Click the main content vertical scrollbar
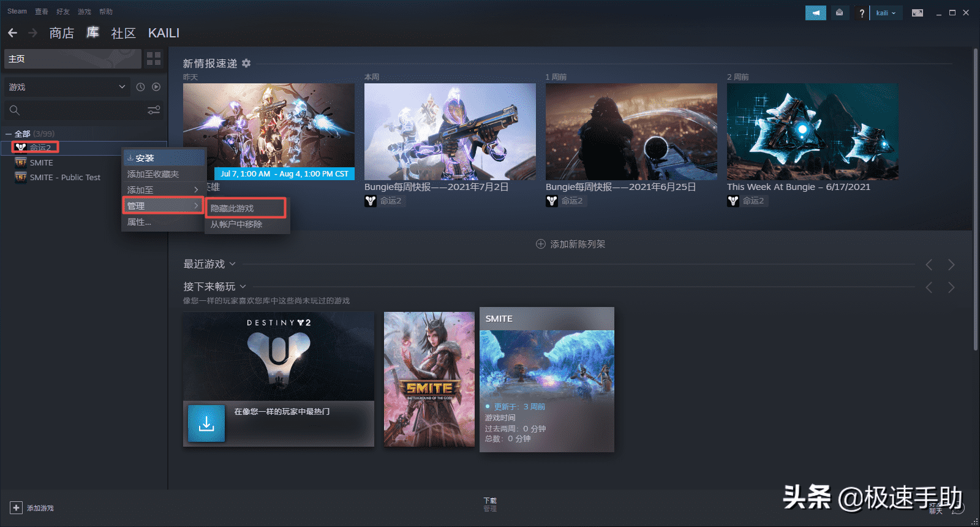This screenshot has width=980, height=527. tap(976, 199)
